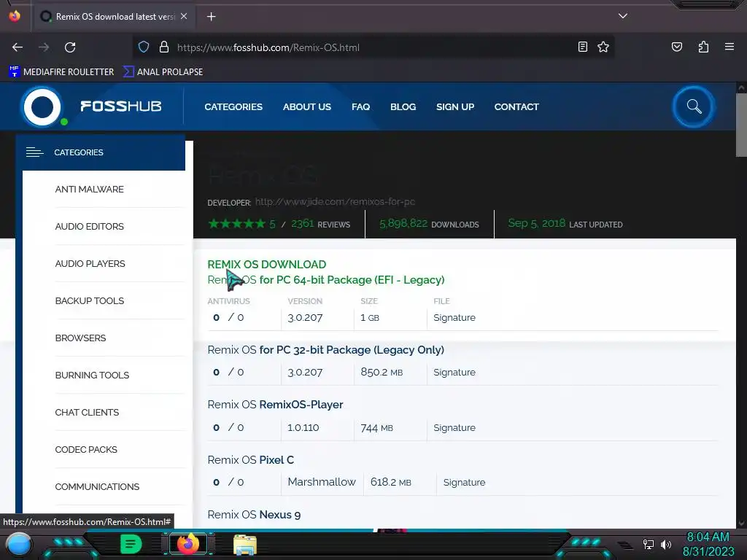Toggle the sidebar CATEGORIES hamburger icon
The height and width of the screenshot is (560, 747).
[35, 152]
